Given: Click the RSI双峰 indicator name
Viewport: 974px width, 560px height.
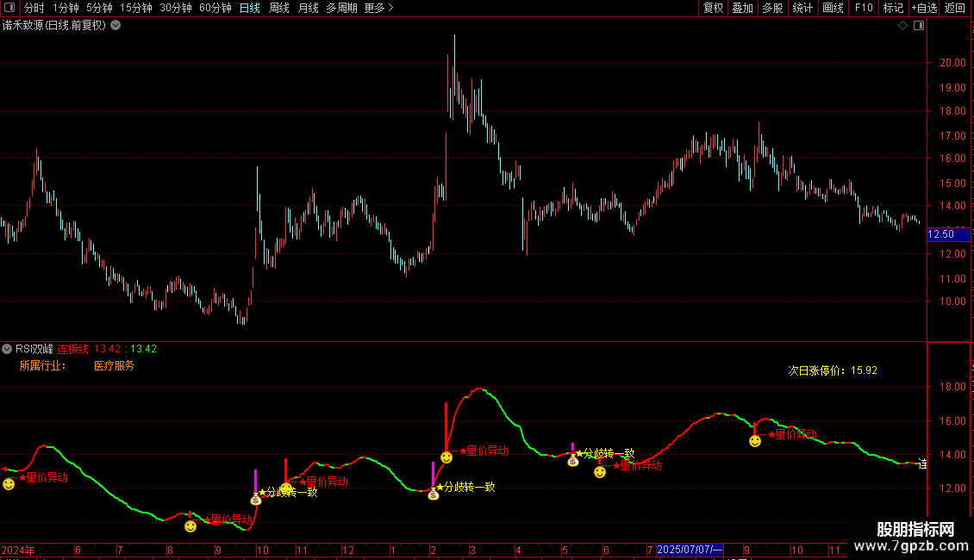Looking at the screenshot, I should pyautogui.click(x=34, y=349).
